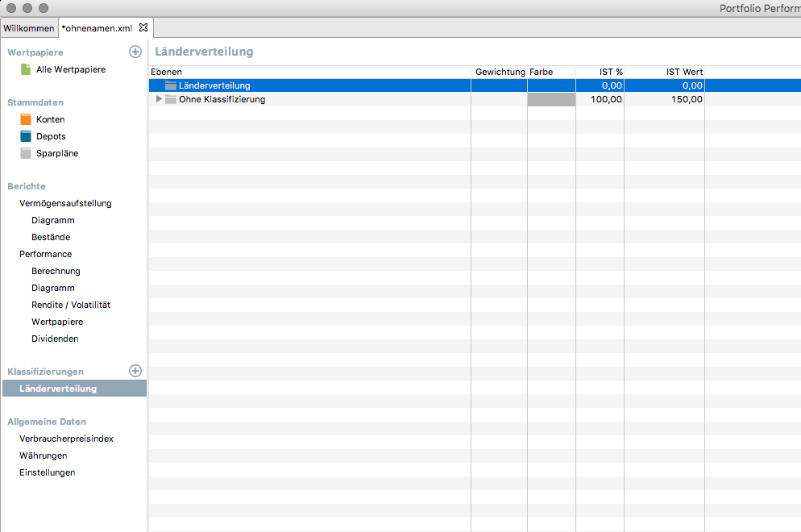The width and height of the screenshot is (801, 532).
Task: Open Dividenden in the sidebar
Action: [x=55, y=339]
